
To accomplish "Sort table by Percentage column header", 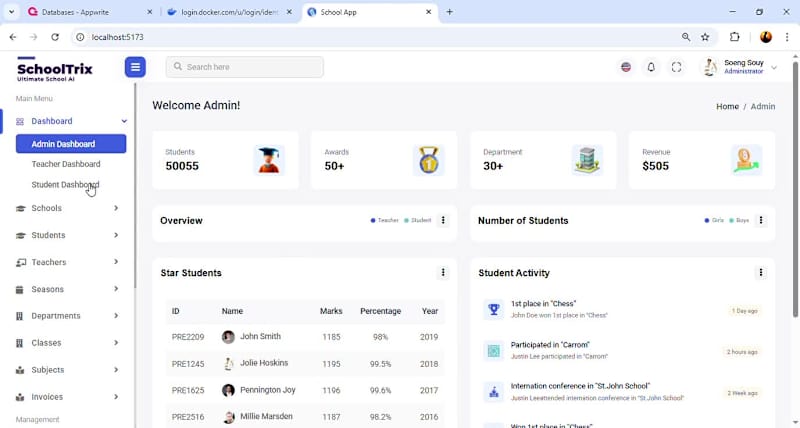I will pos(381,311).
